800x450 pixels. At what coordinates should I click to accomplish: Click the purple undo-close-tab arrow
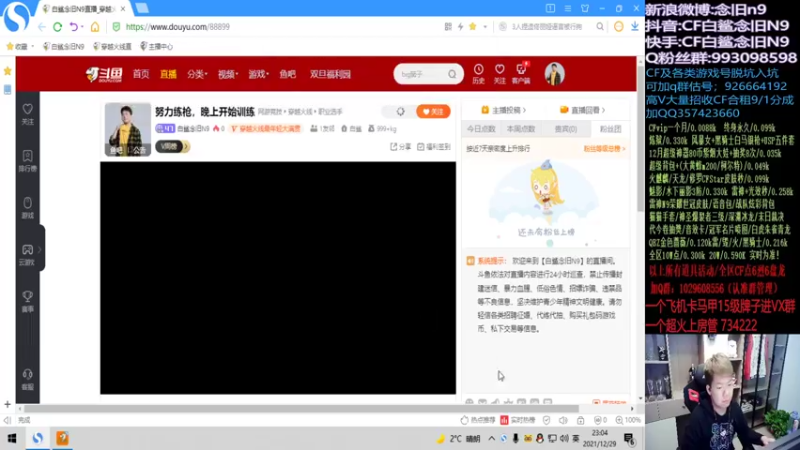click(x=74, y=27)
